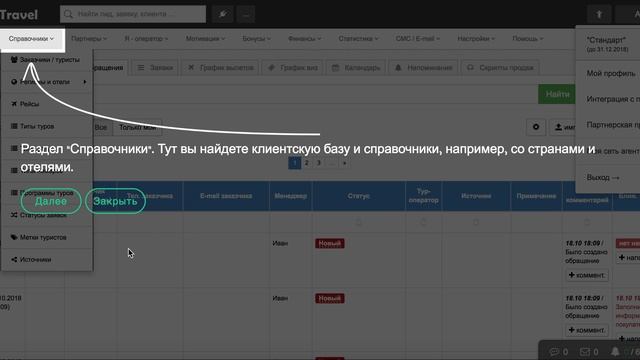The width and height of the screenshot is (640, 360).
Task: Go to pagination page 2
Action: tap(307, 163)
